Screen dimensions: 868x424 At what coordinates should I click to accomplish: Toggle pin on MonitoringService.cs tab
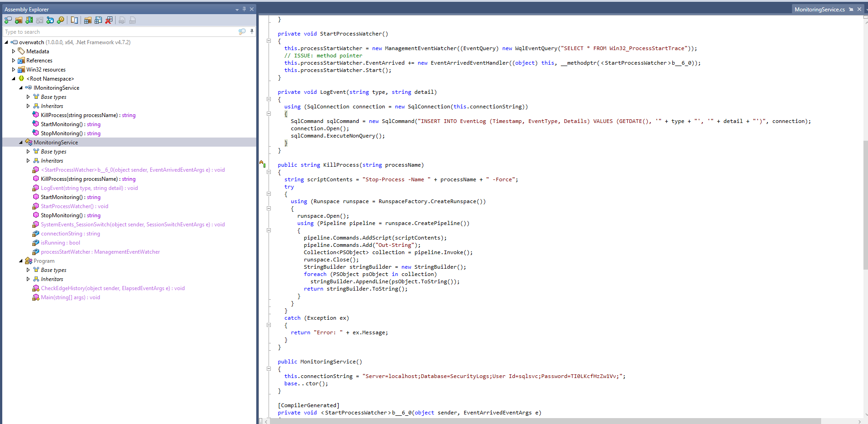point(851,9)
